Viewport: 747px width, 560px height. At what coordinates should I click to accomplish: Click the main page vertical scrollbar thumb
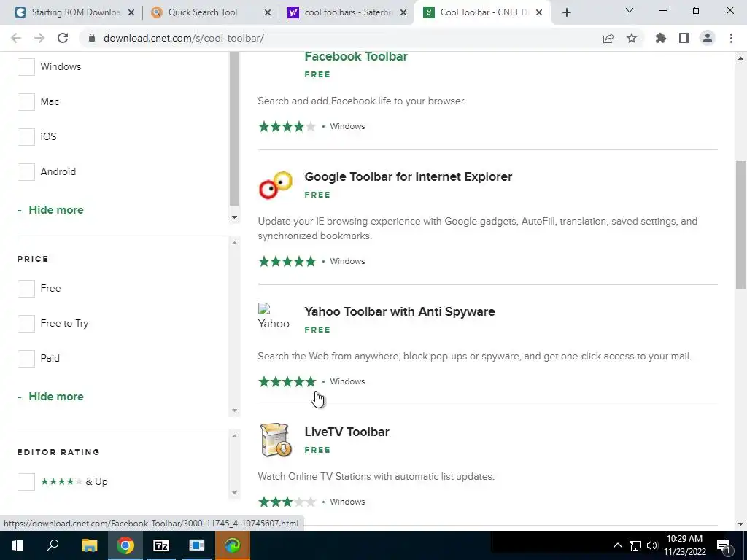(x=740, y=225)
